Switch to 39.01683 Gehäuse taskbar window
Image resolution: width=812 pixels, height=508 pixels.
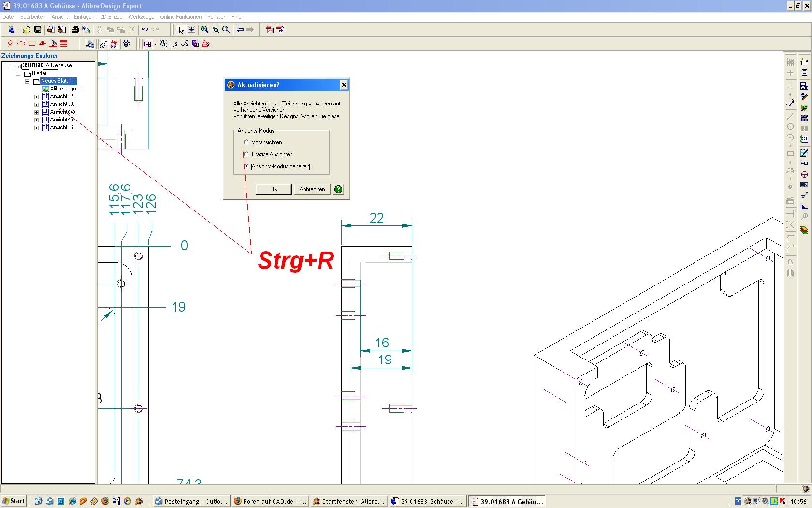coord(428,501)
